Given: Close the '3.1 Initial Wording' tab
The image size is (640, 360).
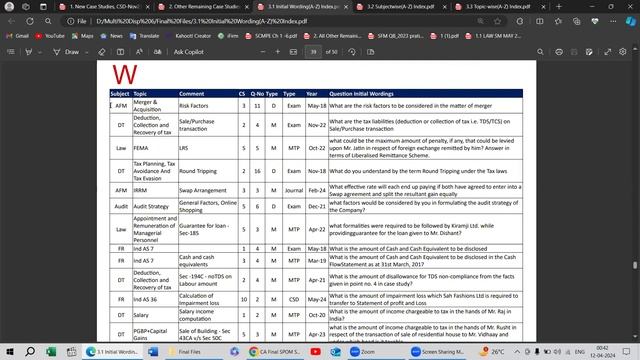Looking at the screenshot, I should pyautogui.click(x=346, y=7).
